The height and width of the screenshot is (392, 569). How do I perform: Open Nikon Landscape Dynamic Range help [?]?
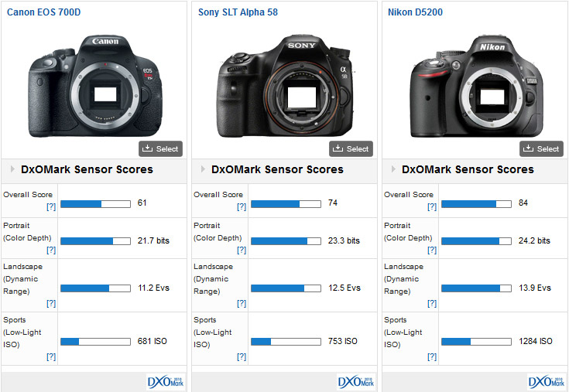[x=432, y=303]
